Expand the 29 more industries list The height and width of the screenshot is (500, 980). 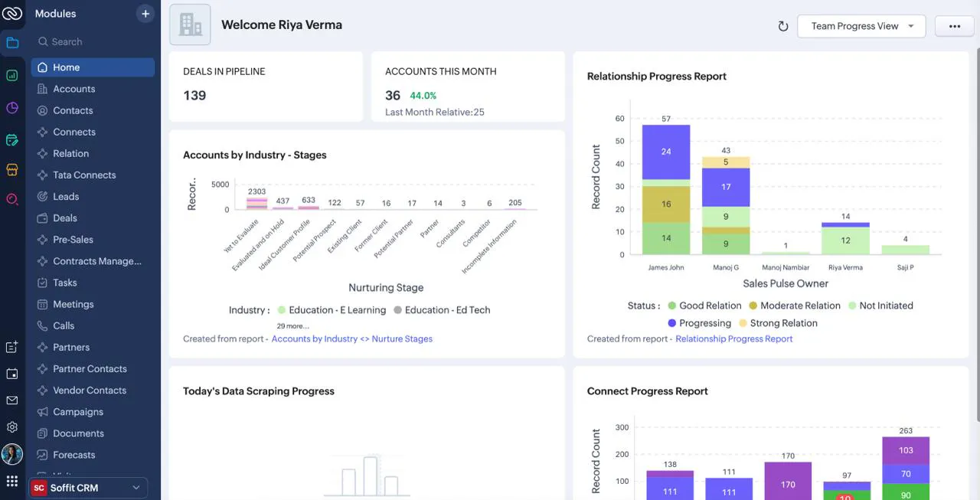click(293, 326)
